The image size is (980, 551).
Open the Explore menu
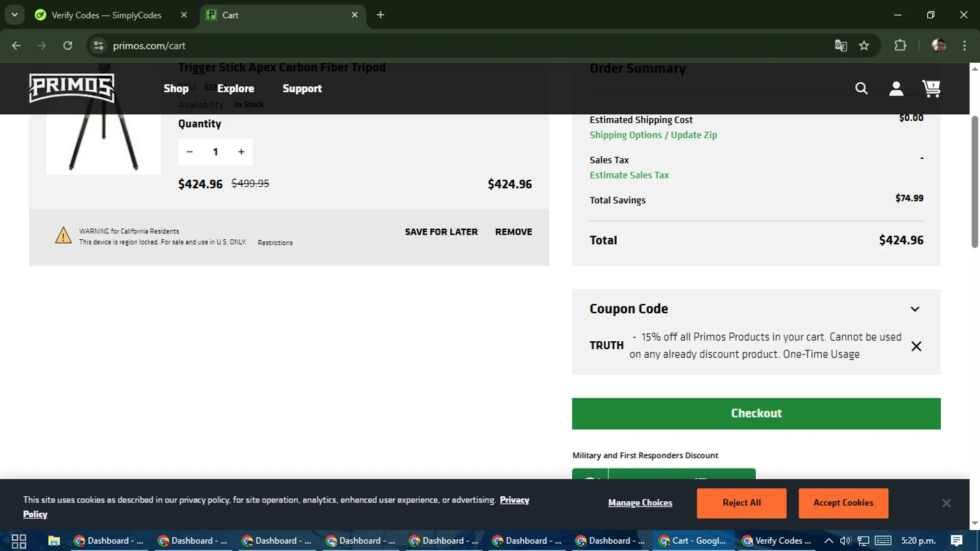point(235,88)
